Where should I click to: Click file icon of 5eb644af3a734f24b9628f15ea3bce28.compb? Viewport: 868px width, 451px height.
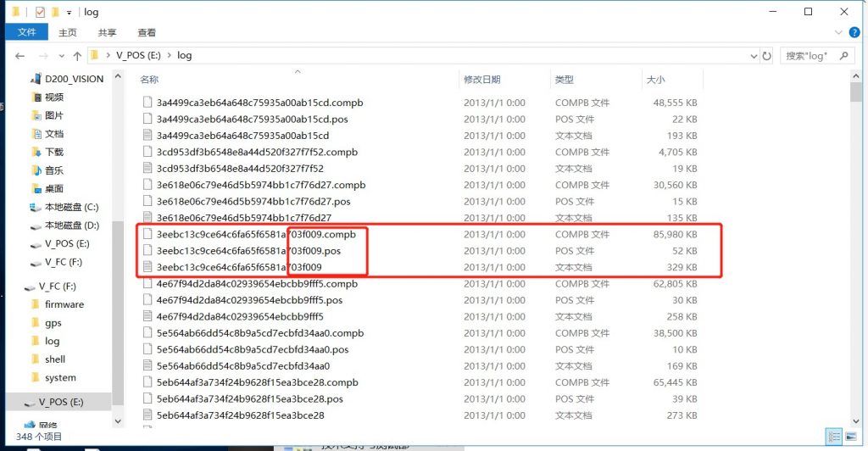[x=147, y=382]
